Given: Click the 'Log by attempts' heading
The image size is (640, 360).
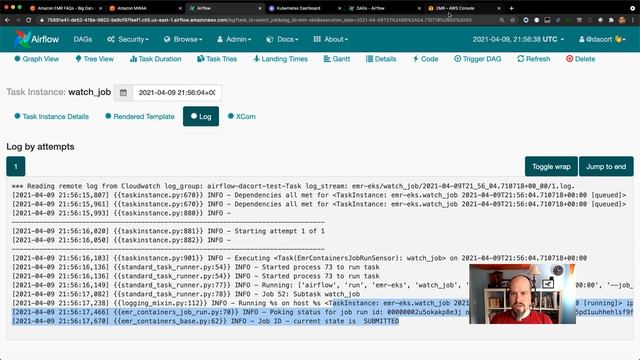Looking at the screenshot, I should point(40,147).
